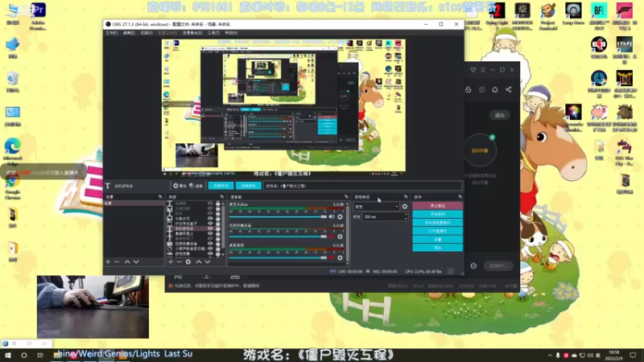This screenshot has width=644, height=362.
Task: Remove selected source with minus icon
Action: click(179, 262)
